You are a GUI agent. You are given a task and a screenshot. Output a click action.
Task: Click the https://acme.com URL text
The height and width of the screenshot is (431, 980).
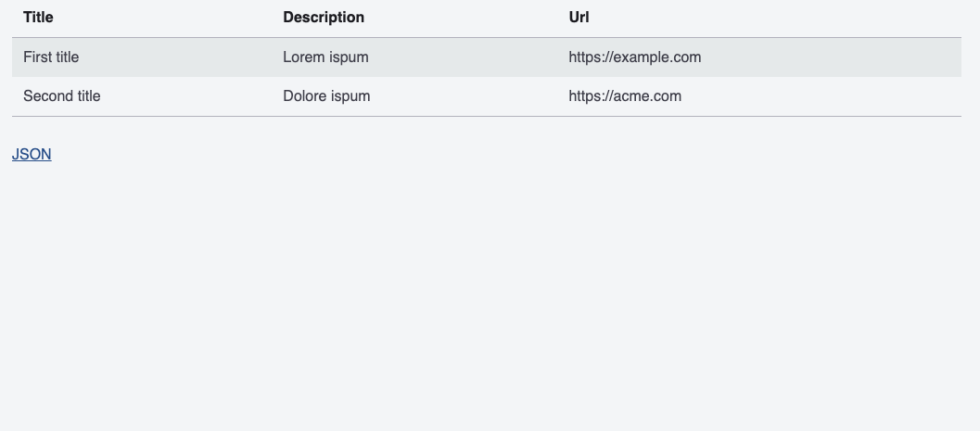[624, 96]
